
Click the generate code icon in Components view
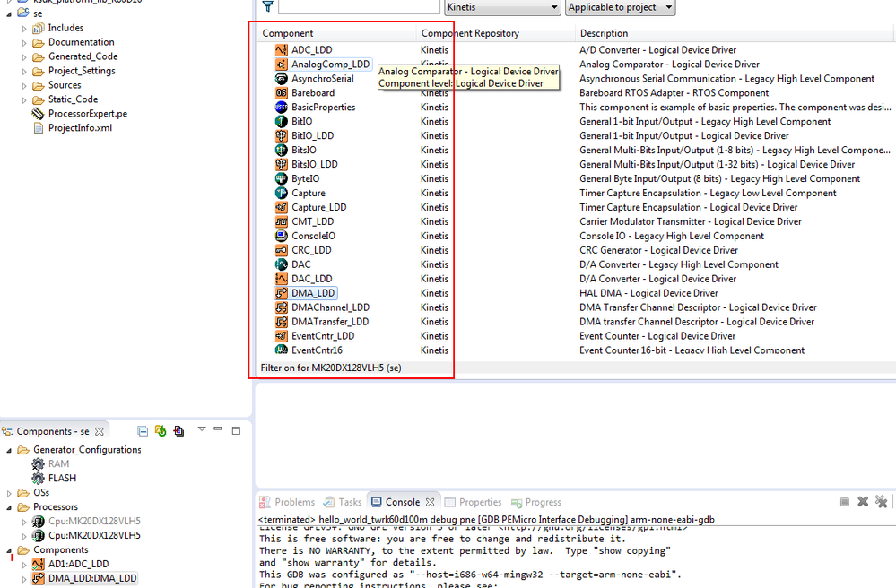[x=161, y=431]
